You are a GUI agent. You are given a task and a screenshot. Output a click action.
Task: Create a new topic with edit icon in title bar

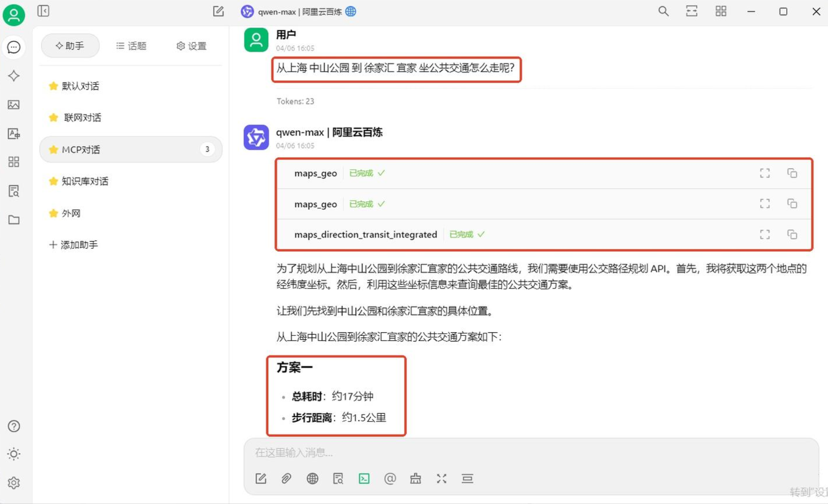pos(218,11)
